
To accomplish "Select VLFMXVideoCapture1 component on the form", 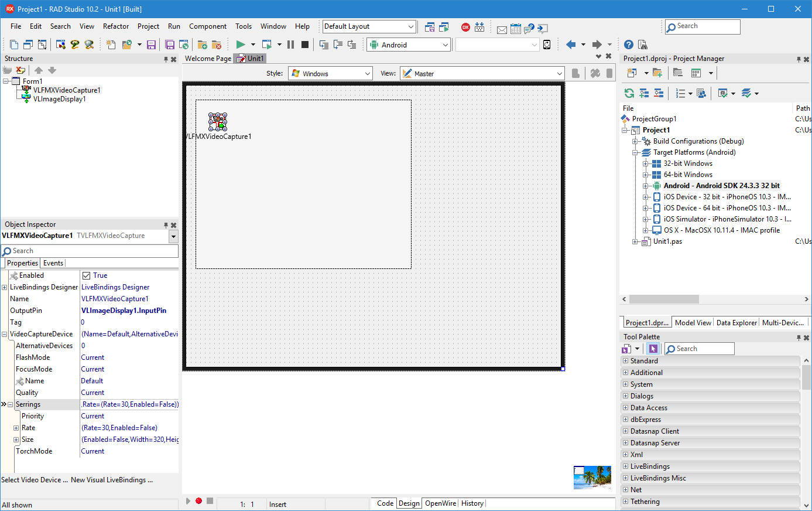I will (x=218, y=121).
